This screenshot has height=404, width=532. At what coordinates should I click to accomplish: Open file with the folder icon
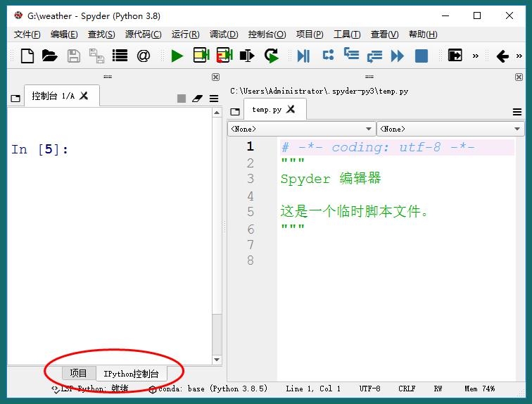[49, 56]
